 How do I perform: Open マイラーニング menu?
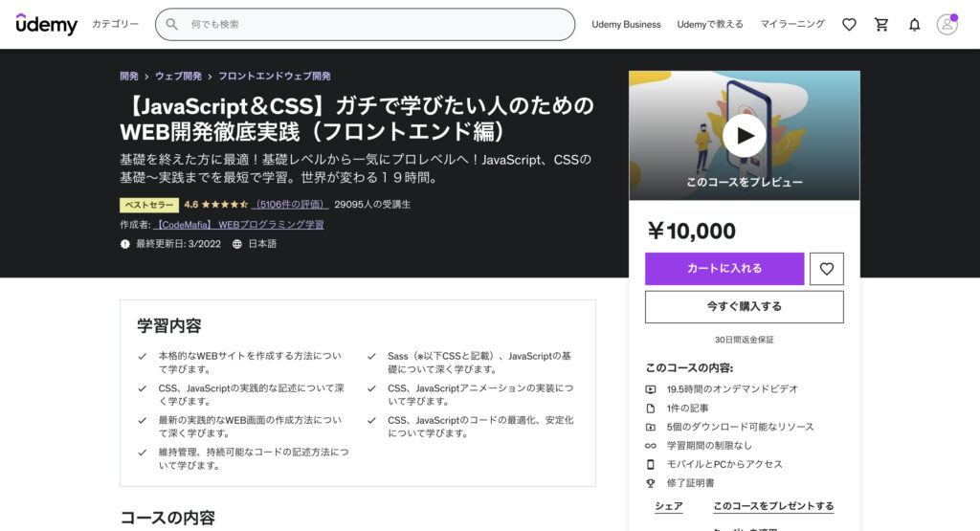coord(792,24)
